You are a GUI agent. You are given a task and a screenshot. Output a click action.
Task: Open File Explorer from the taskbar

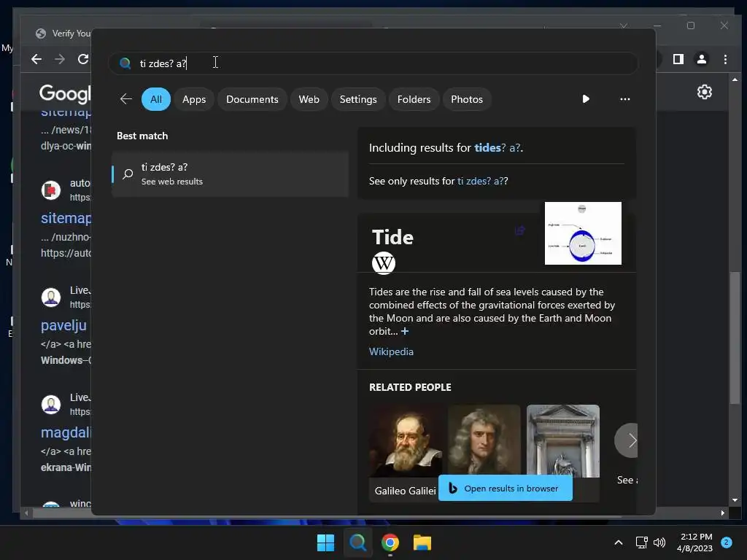point(422,542)
